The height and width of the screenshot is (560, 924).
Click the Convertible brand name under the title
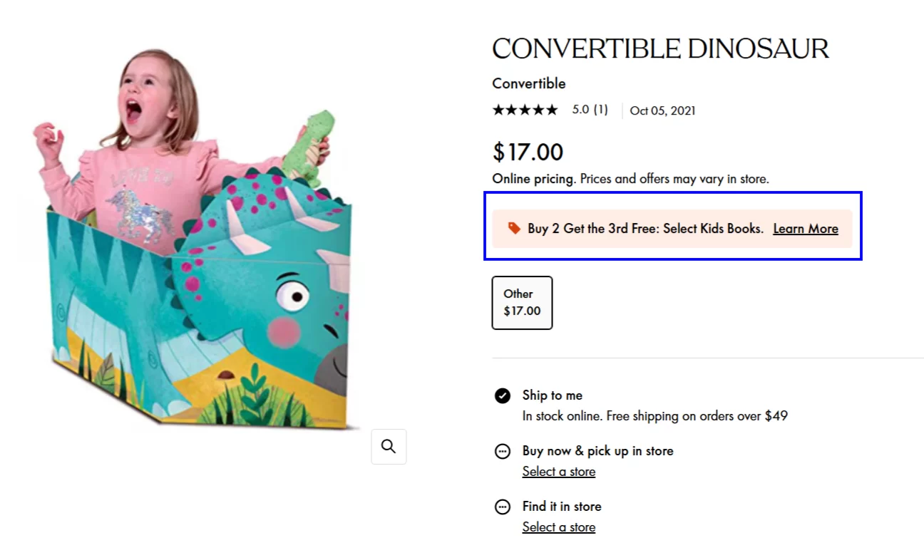tap(528, 83)
